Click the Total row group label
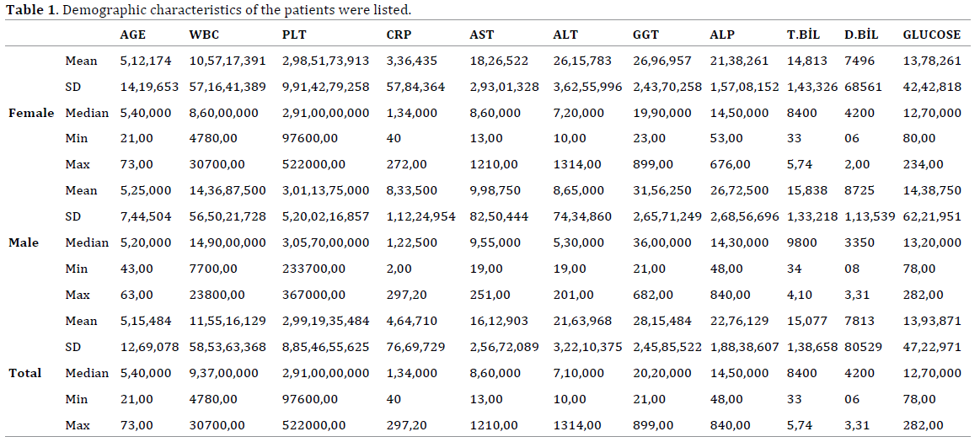 click(x=25, y=373)
